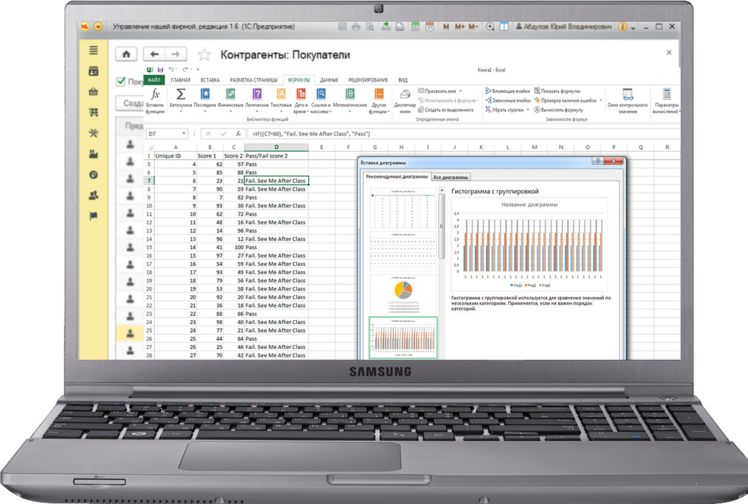Screen dimensions: 748x504
Task: Open the Purchases cart section in sidebar
Action: click(x=94, y=113)
